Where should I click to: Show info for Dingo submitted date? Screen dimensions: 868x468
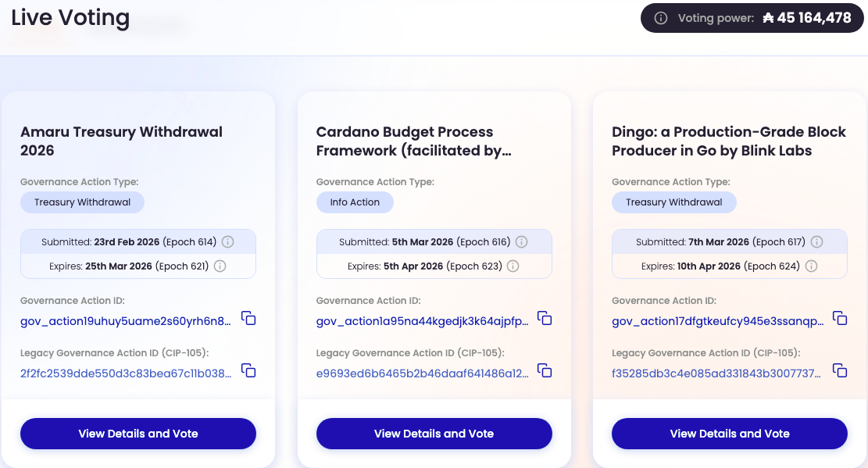pyautogui.click(x=816, y=242)
